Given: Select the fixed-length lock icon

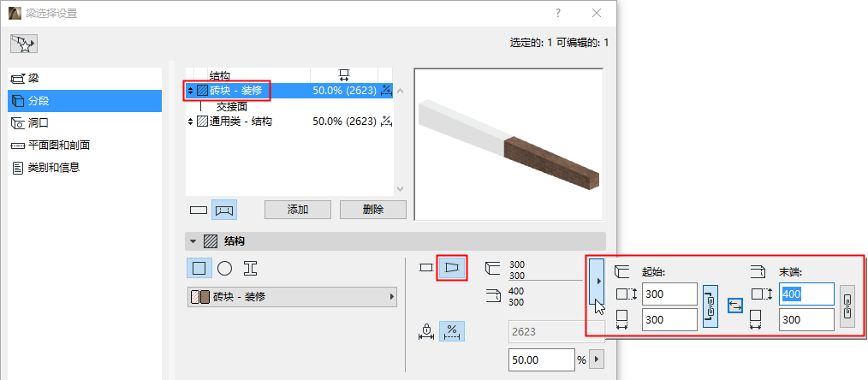Looking at the screenshot, I should coord(426,331).
